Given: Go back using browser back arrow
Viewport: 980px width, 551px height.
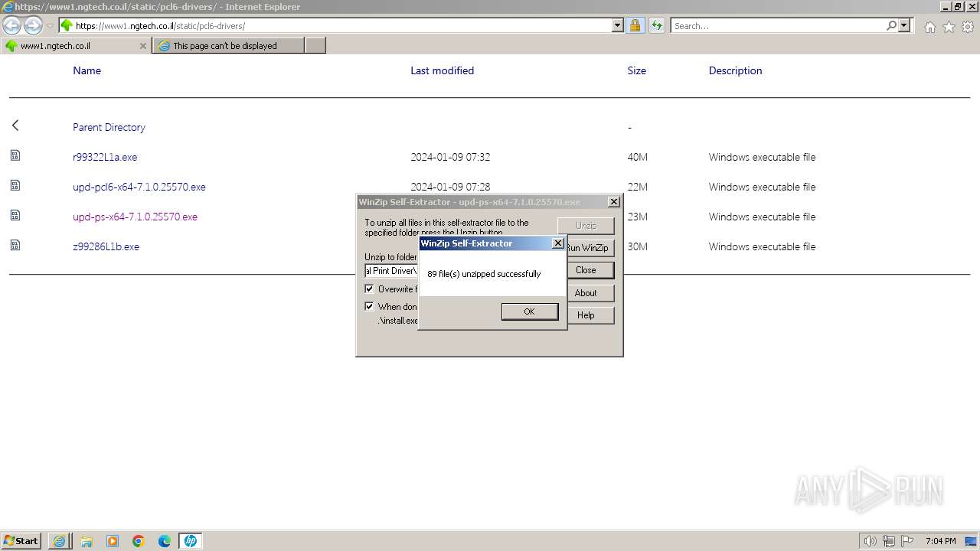Looking at the screenshot, I should point(12,26).
